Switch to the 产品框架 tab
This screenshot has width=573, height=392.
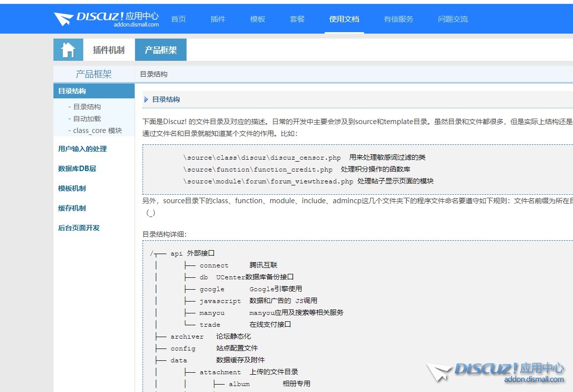pyautogui.click(x=161, y=49)
